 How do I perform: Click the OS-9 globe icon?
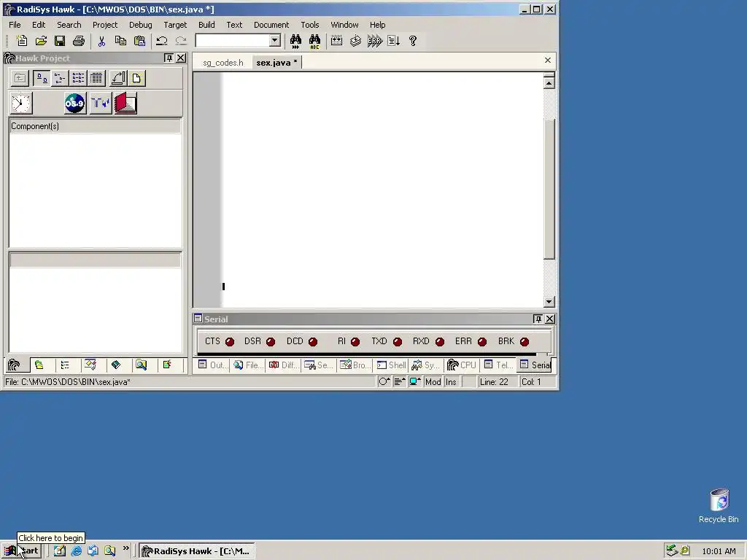75,104
